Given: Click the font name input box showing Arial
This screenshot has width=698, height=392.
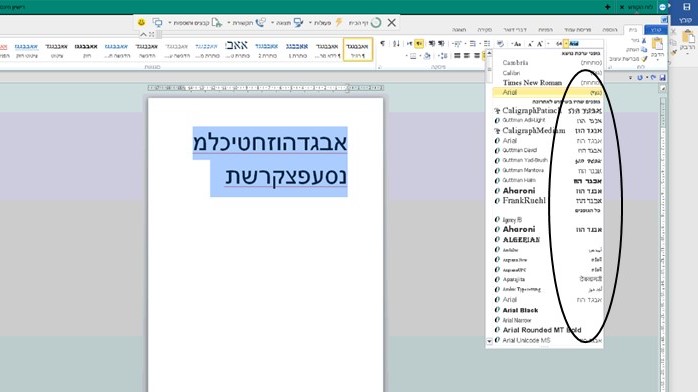Looking at the screenshot, I should (586, 44).
